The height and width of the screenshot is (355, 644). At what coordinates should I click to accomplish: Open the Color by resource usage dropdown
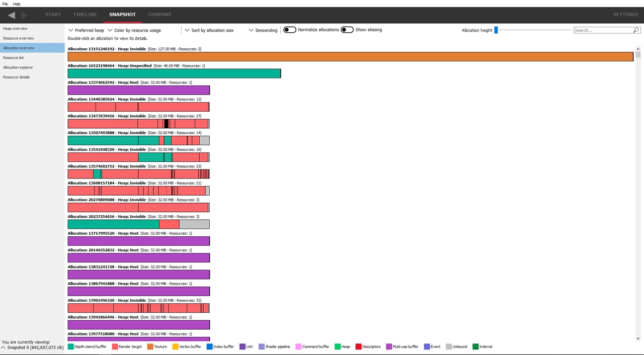tap(134, 30)
